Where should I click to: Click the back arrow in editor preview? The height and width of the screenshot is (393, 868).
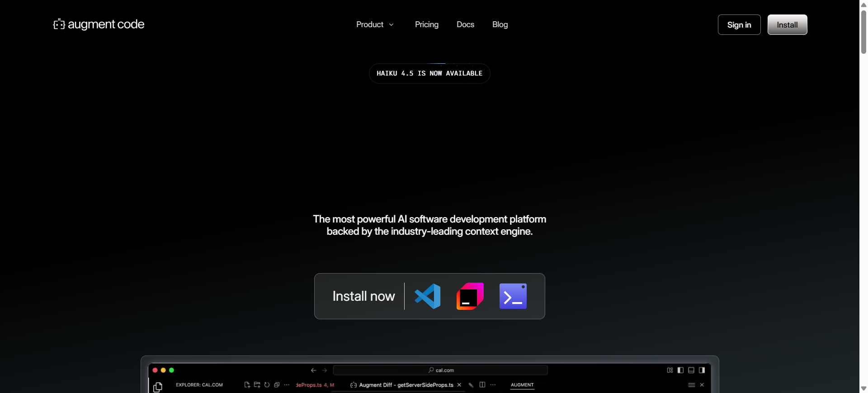tap(314, 370)
